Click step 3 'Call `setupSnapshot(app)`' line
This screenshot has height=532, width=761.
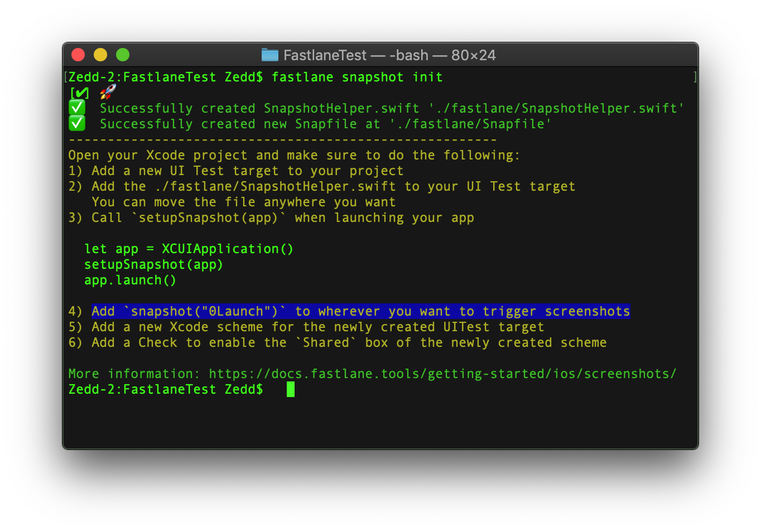pos(271,217)
